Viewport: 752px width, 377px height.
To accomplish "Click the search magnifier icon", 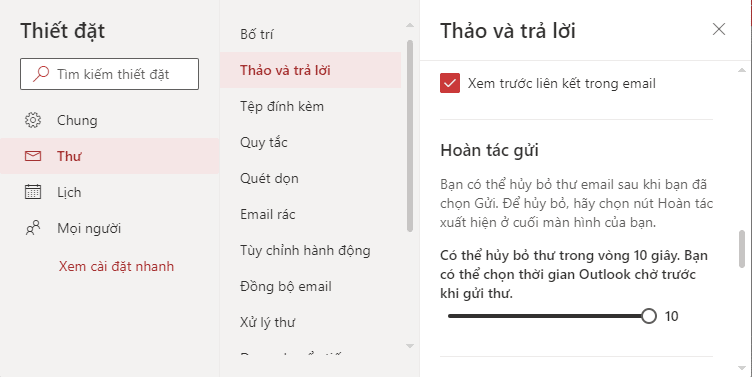I will click(41, 74).
